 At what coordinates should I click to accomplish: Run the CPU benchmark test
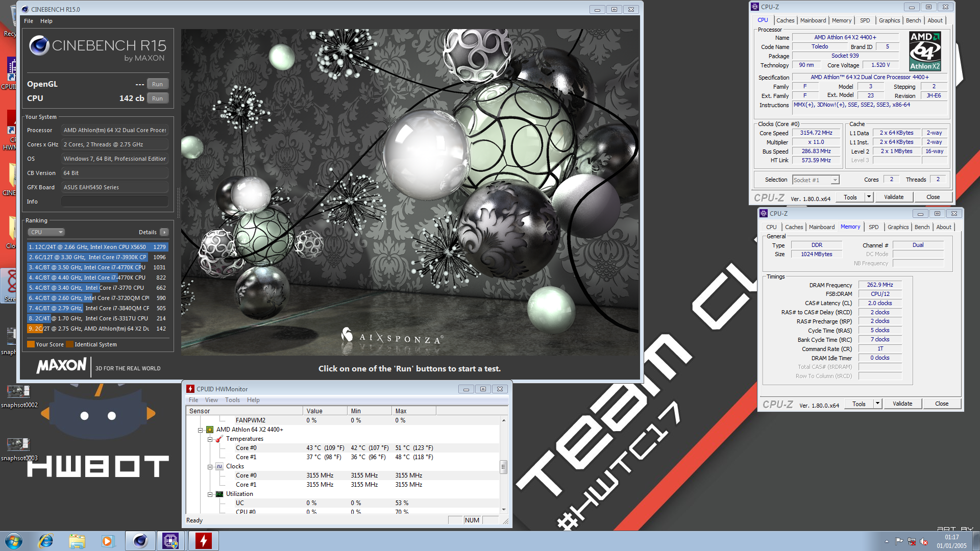point(157,98)
